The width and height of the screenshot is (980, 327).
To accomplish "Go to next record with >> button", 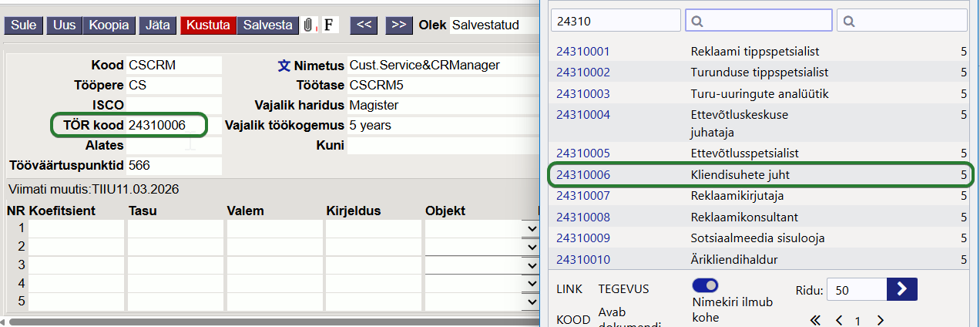I will (x=398, y=25).
